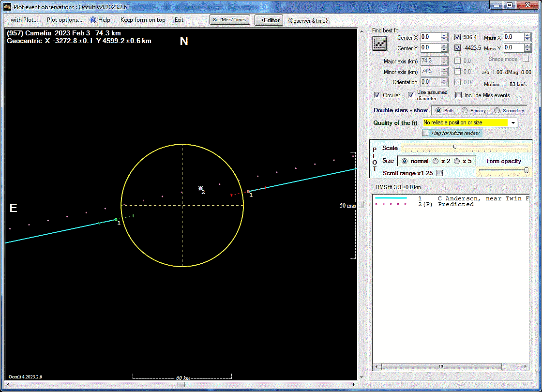Click the Mass Y input field
The height and width of the screenshot is (392, 542).
point(513,48)
